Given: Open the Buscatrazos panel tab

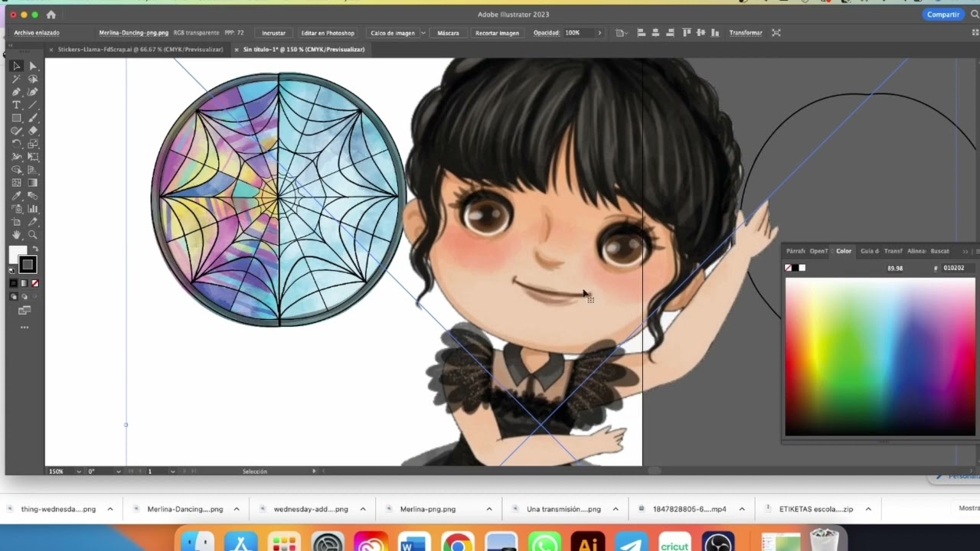Looking at the screenshot, I should click(939, 251).
